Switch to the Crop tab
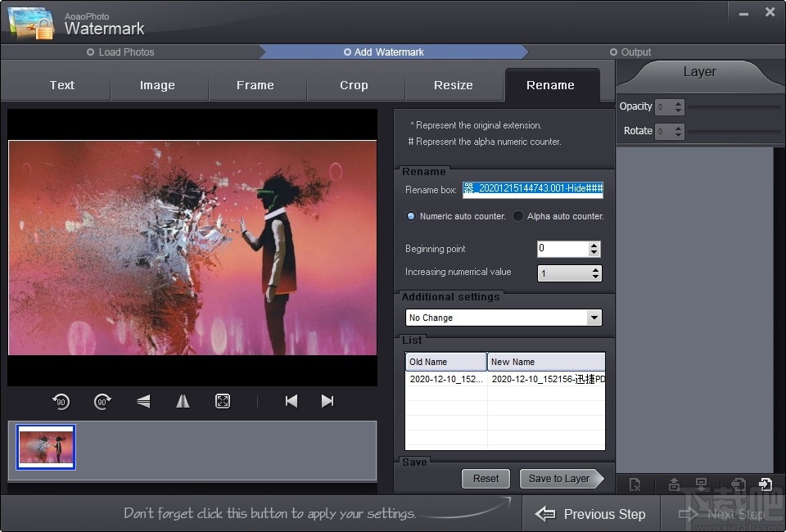 [x=354, y=85]
